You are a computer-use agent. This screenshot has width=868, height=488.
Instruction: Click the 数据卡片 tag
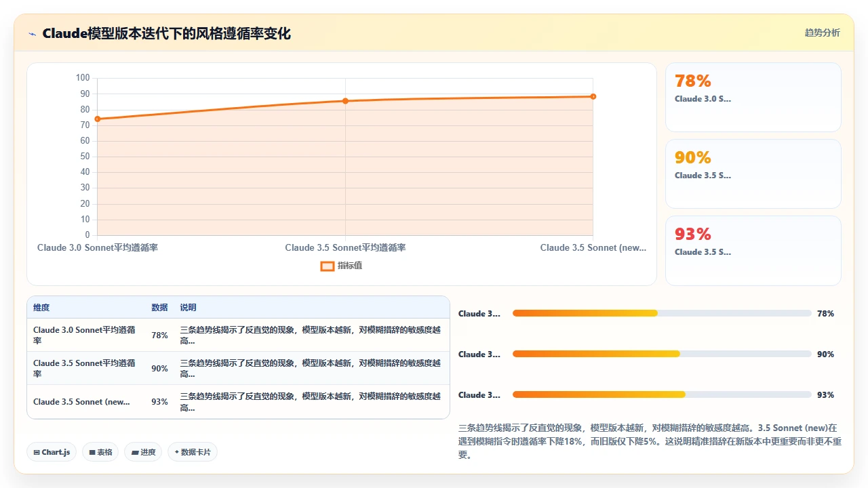tap(193, 452)
